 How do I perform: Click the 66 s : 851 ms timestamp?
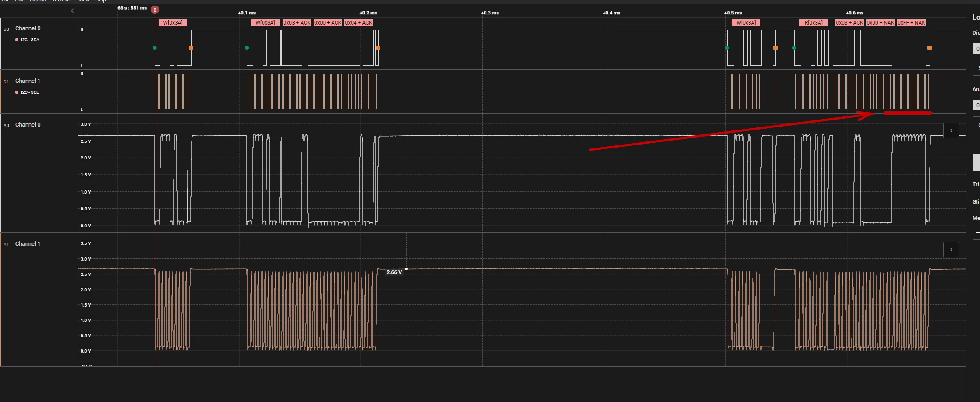coord(132,8)
